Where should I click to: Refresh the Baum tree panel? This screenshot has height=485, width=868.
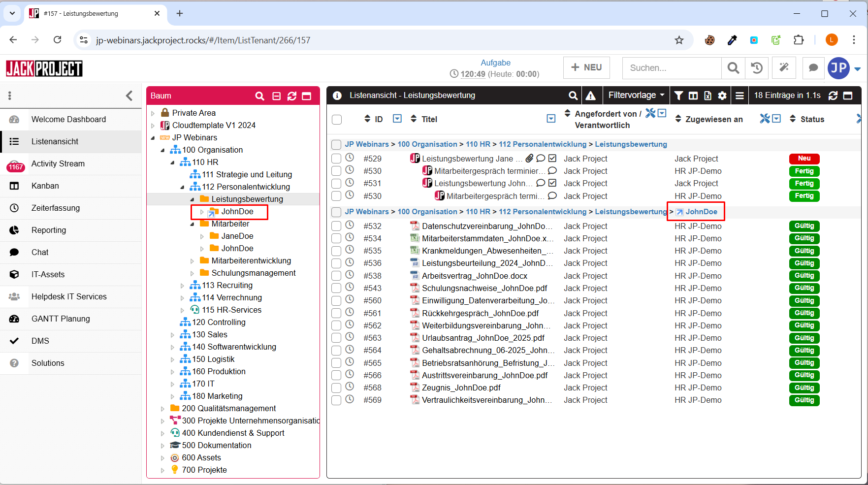[x=292, y=96]
